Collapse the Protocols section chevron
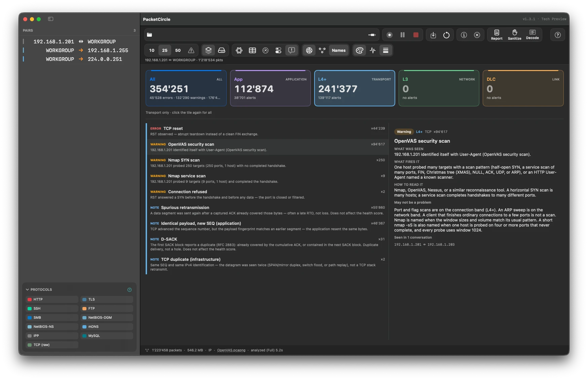Screen dimensions: 588x380 [x=28, y=289]
